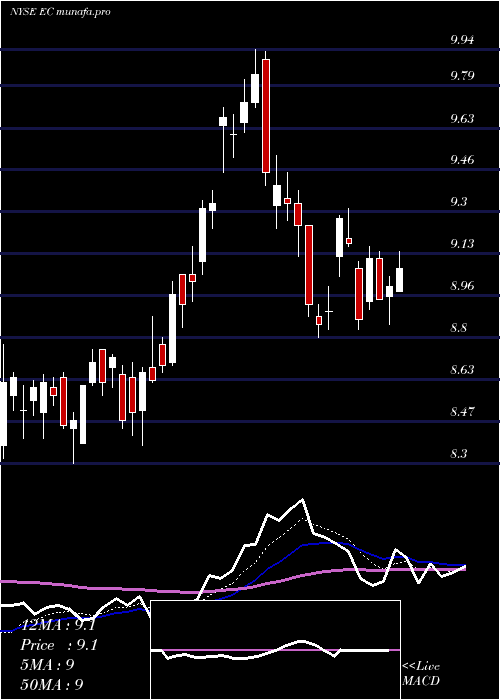Click the 12MA : 9.1 legend entry
This screenshot has height=700, width=500.
click(58, 625)
